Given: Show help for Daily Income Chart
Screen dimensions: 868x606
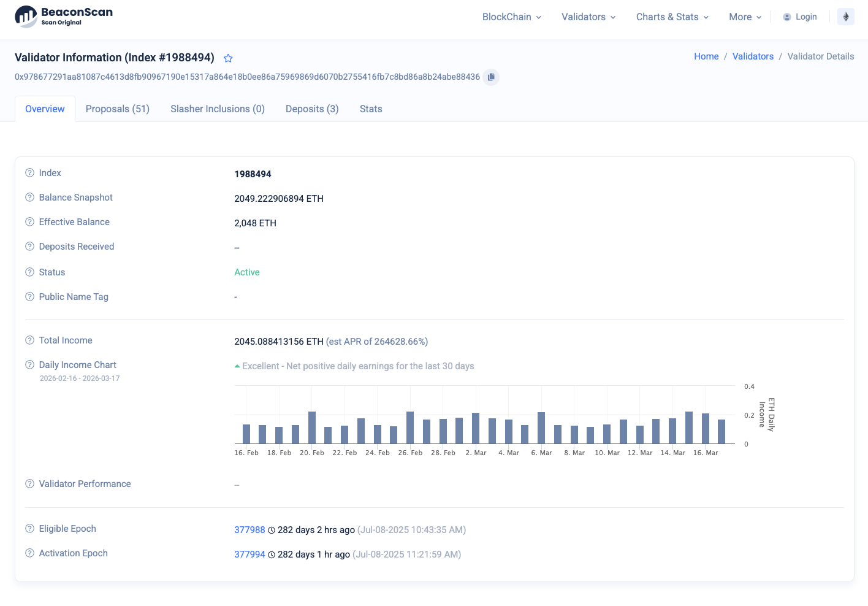Looking at the screenshot, I should 29,365.
